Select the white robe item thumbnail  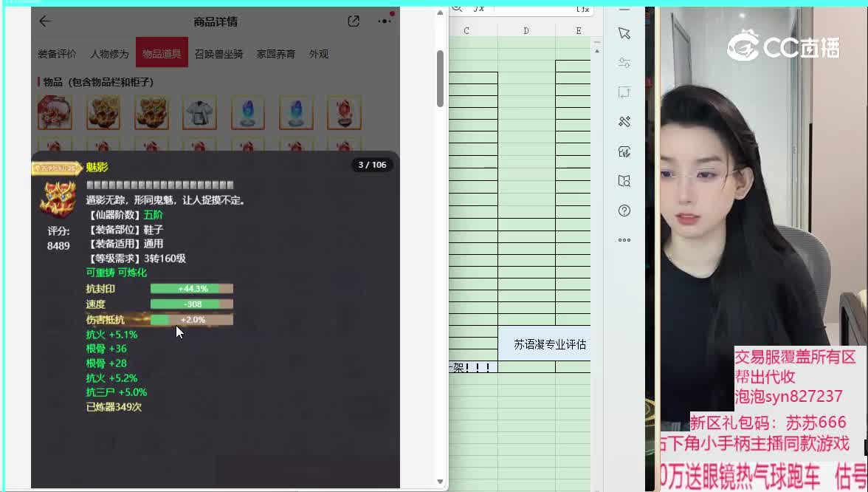point(199,112)
